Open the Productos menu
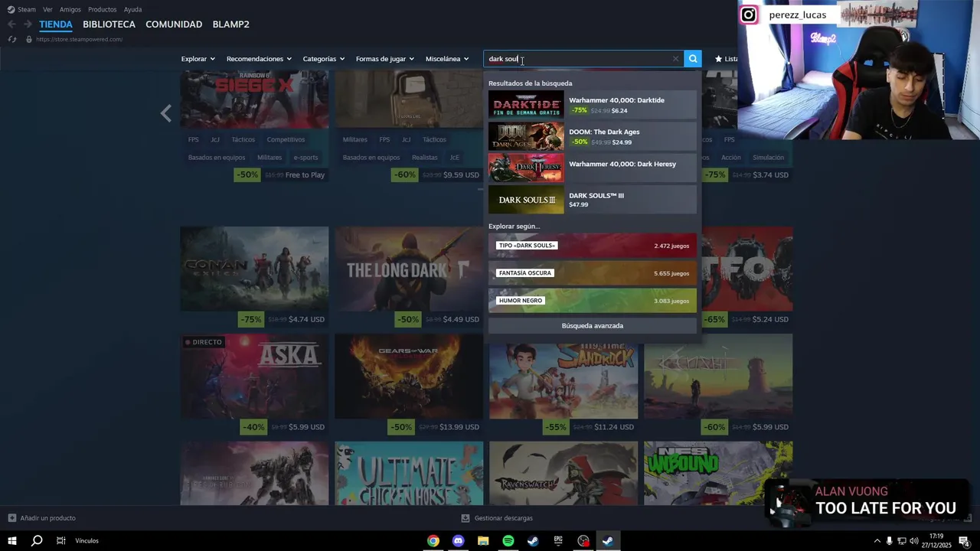Viewport: 980px width, 551px height. pos(103,10)
